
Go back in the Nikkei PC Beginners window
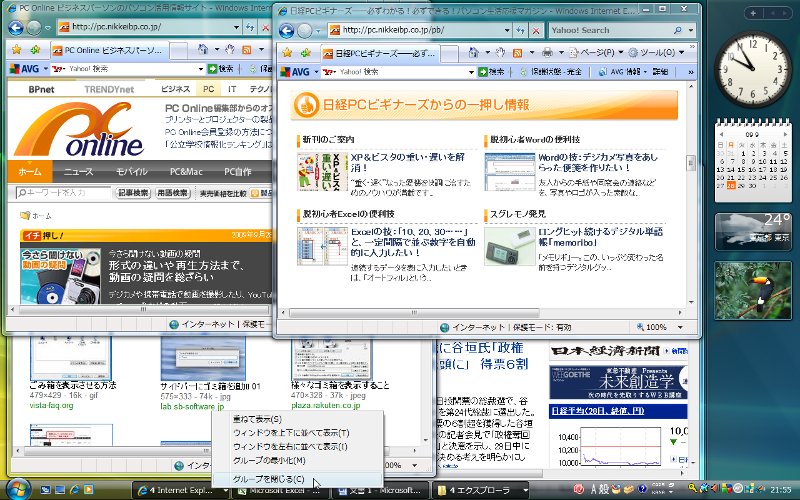287,31
